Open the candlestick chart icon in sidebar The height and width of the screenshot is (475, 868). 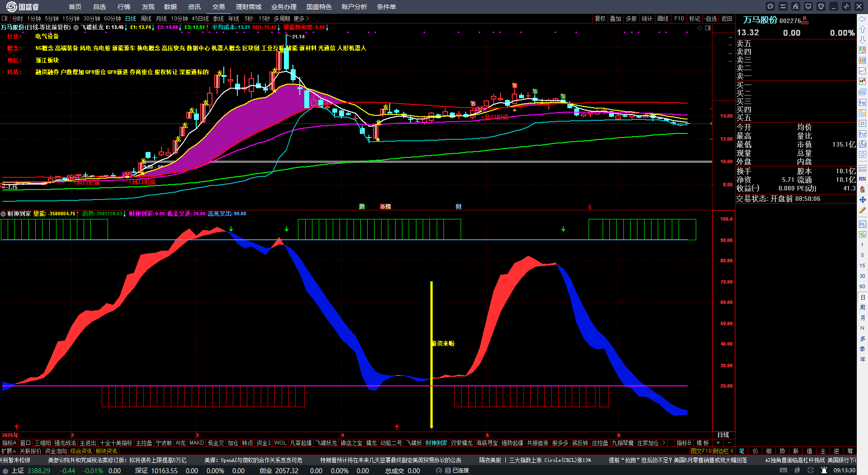pos(863,81)
